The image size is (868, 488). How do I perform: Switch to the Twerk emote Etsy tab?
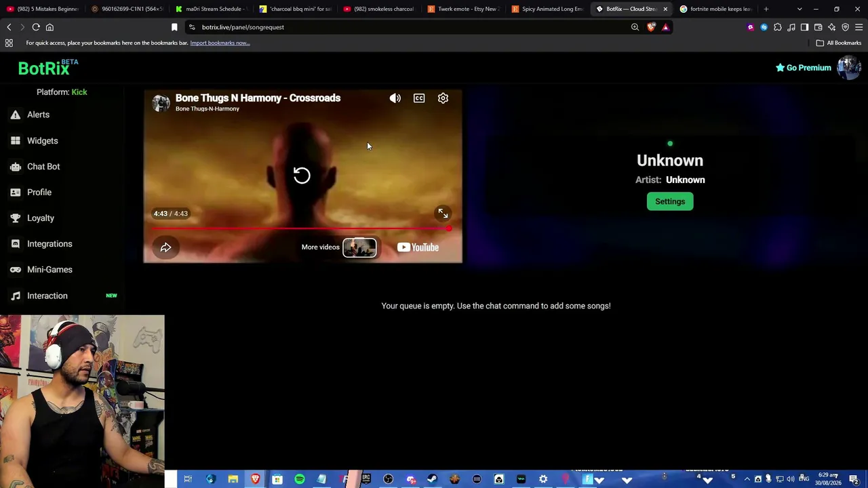[x=464, y=9]
